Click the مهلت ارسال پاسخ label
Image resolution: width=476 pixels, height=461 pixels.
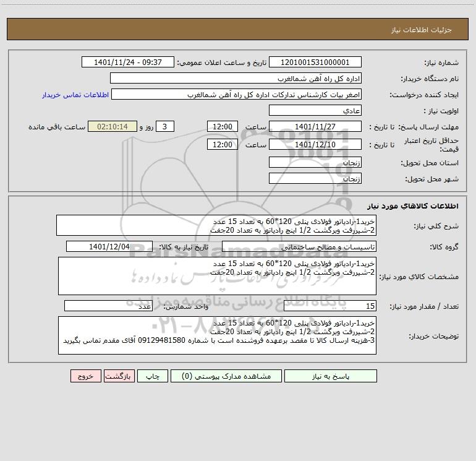click(x=428, y=127)
